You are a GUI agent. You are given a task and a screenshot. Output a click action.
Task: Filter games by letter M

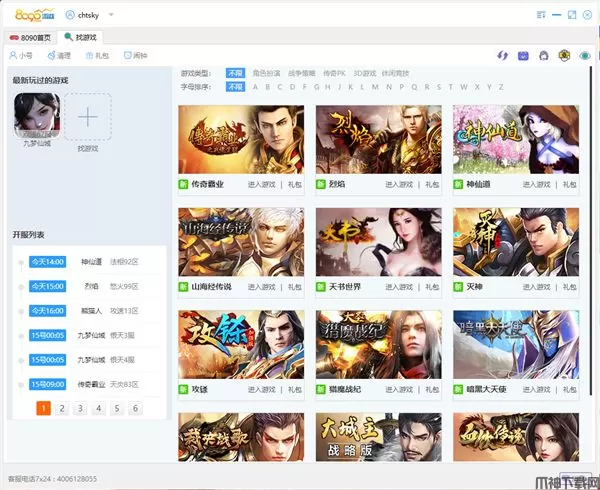pos(375,87)
